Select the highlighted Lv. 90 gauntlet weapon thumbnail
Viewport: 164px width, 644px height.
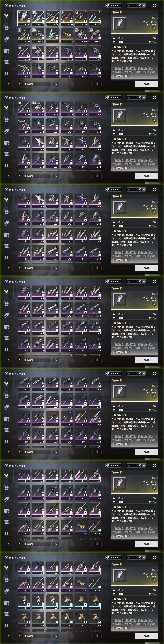[x=24, y=18]
